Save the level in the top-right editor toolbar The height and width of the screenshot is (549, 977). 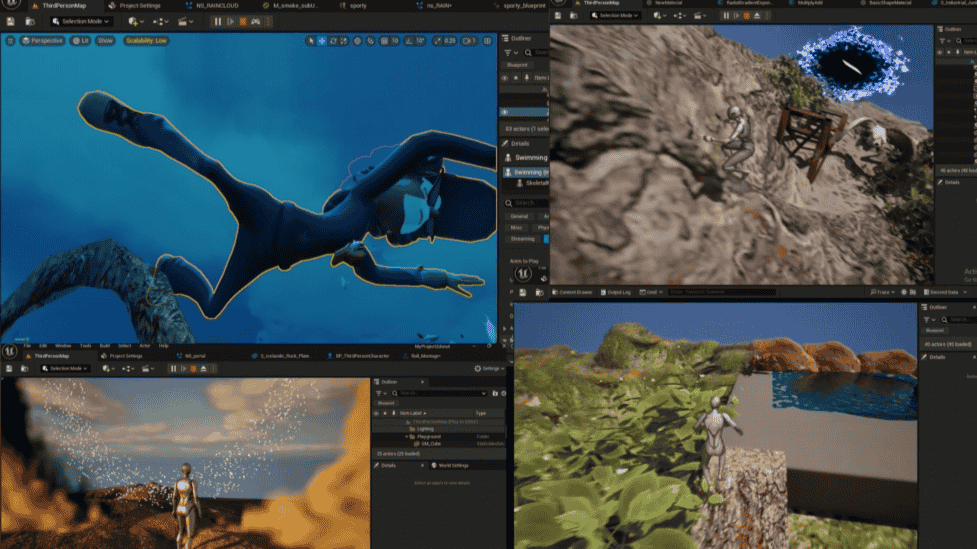[558, 16]
